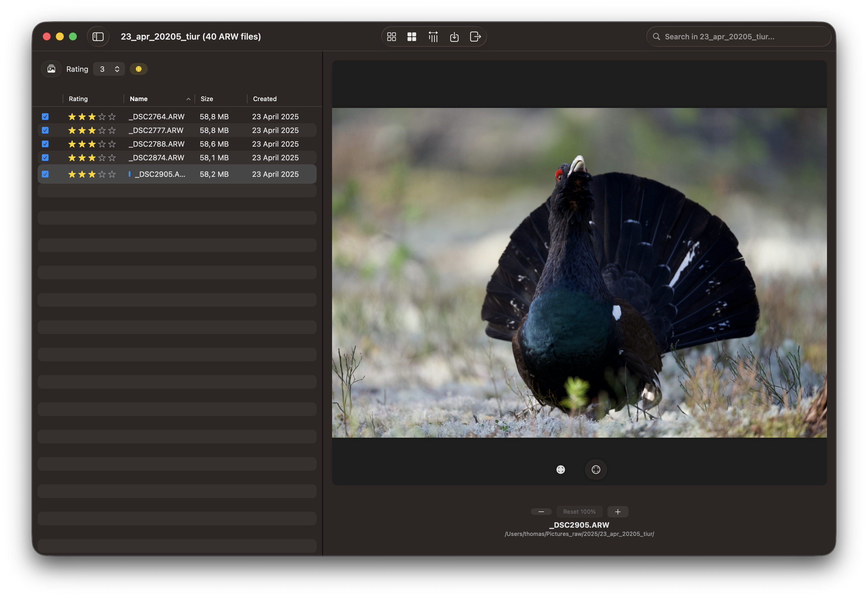The width and height of the screenshot is (868, 598).
Task: Uncheck the checkbox for _DSC2788.ARW
Action: pos(45,144)
